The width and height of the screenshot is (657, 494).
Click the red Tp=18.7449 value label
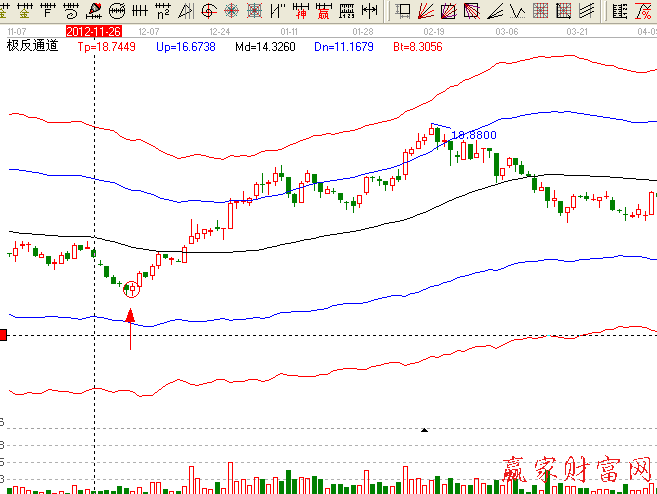tap(107, 47)
